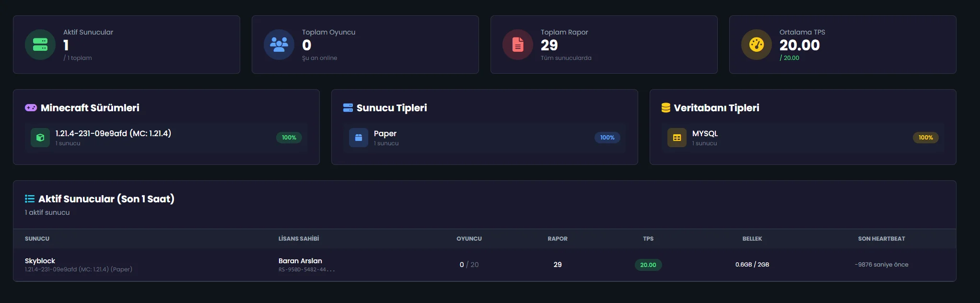Click the green '/ 20.00' caption under average TPS

click(789, 58)
